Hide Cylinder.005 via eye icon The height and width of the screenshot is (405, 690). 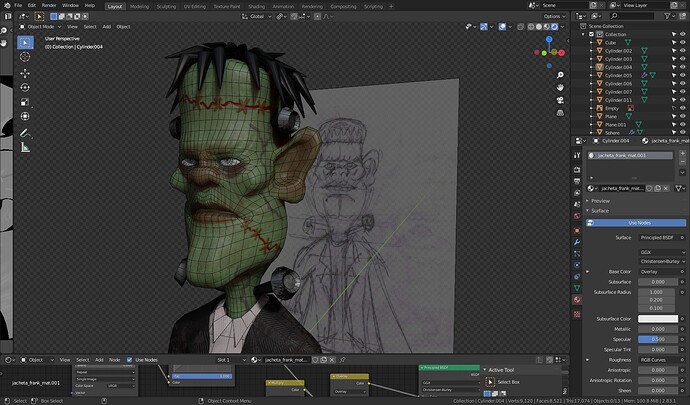point(683,75)
